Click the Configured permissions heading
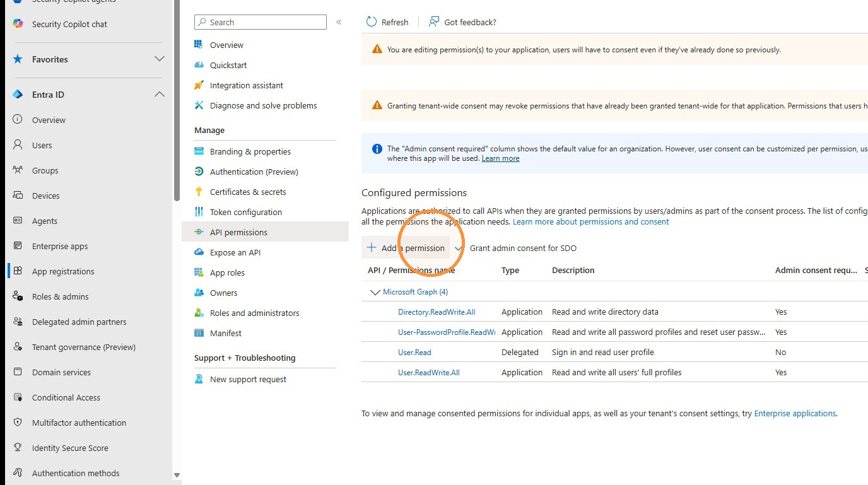This screenshot has width=868, height=485. [414, 192]
